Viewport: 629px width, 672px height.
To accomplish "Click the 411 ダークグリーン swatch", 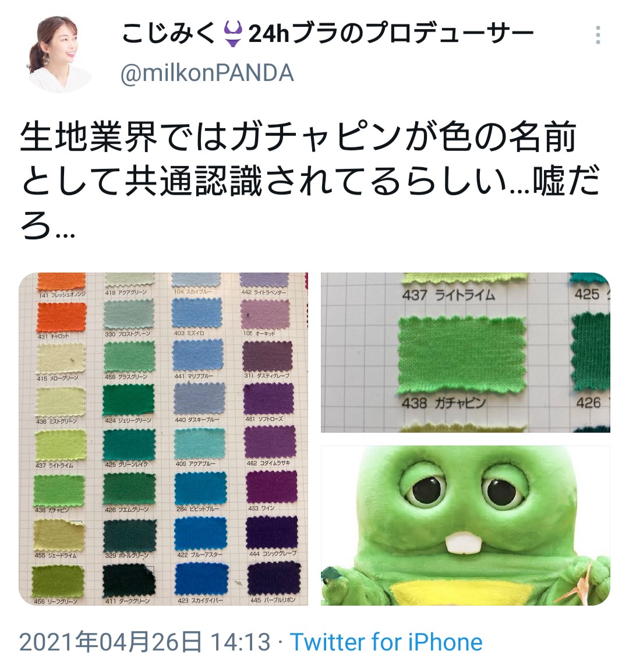I will coord(128,581).
